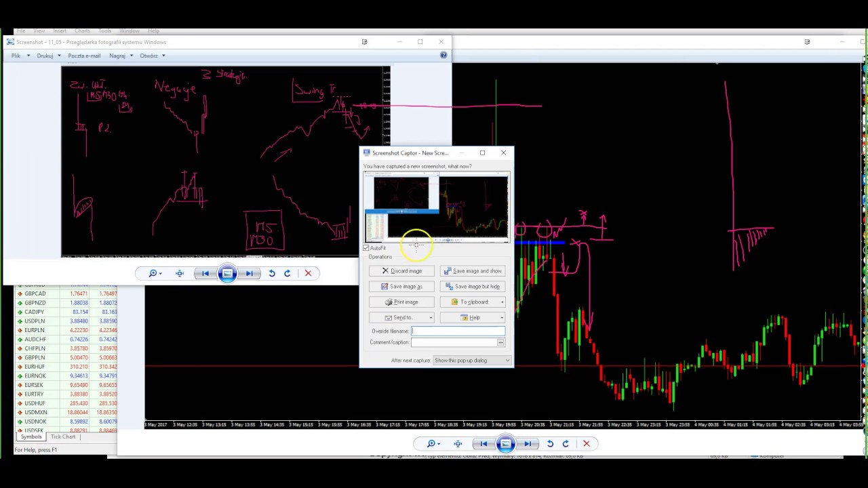Go to previous image in lower viewer toolbar
The width and height of the screenshot is (868, 488).
[483, 444]
